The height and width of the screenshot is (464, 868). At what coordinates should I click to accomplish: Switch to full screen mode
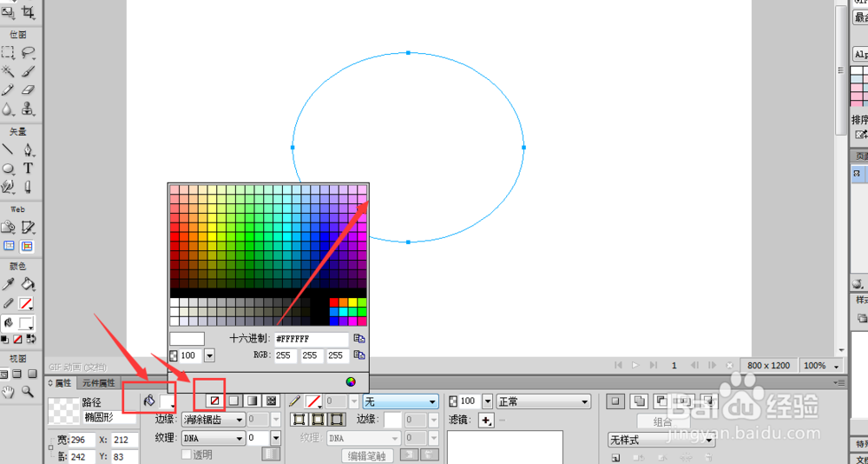click(31, 375)
